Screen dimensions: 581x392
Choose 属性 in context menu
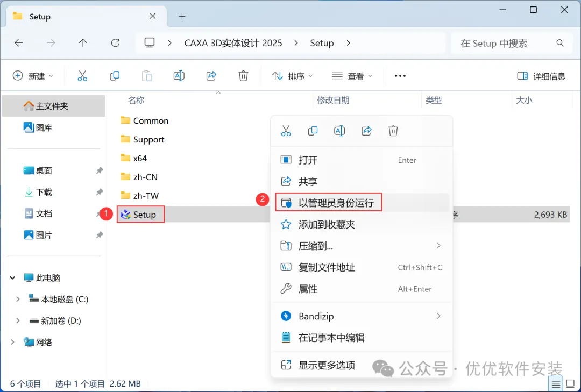coord(362,289)
